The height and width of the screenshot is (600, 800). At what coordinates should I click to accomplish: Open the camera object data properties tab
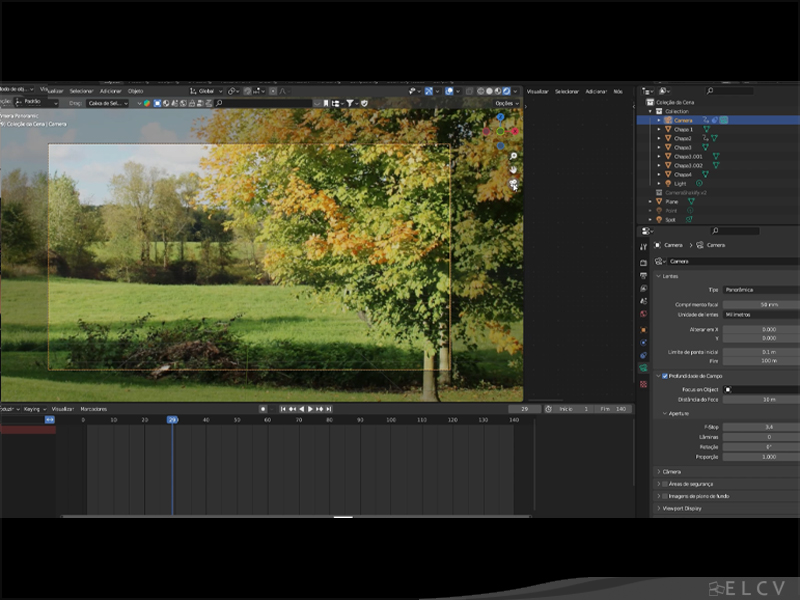(x=643, y=368)
